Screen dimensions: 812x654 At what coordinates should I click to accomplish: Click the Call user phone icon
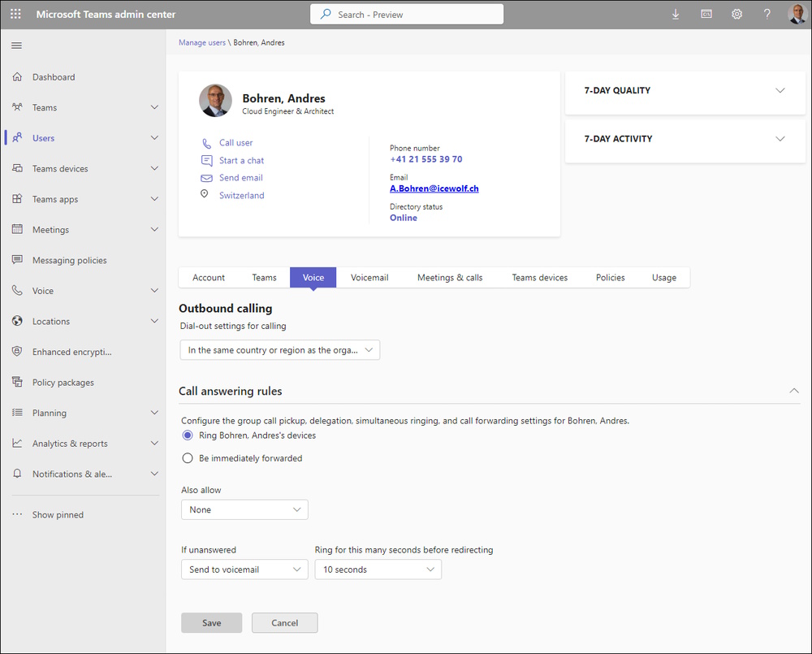(x=206, y=143)
